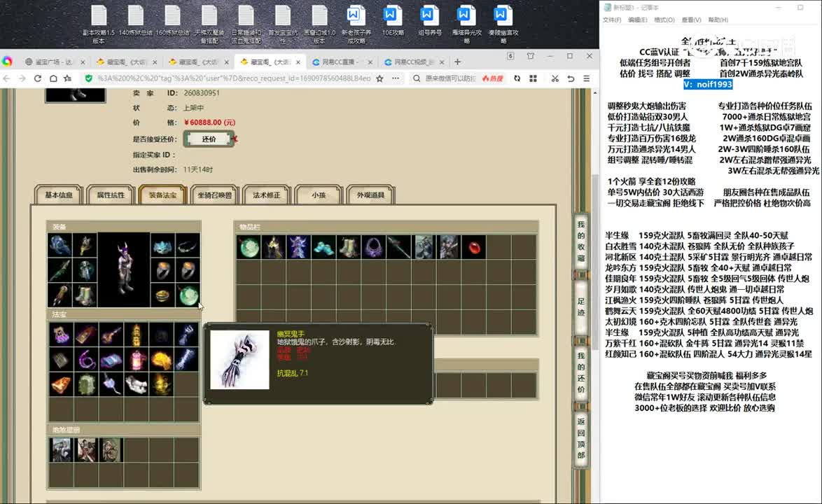Open 我的收藏 in the side panel
The image size is (822, 504).
click(581, 241)
